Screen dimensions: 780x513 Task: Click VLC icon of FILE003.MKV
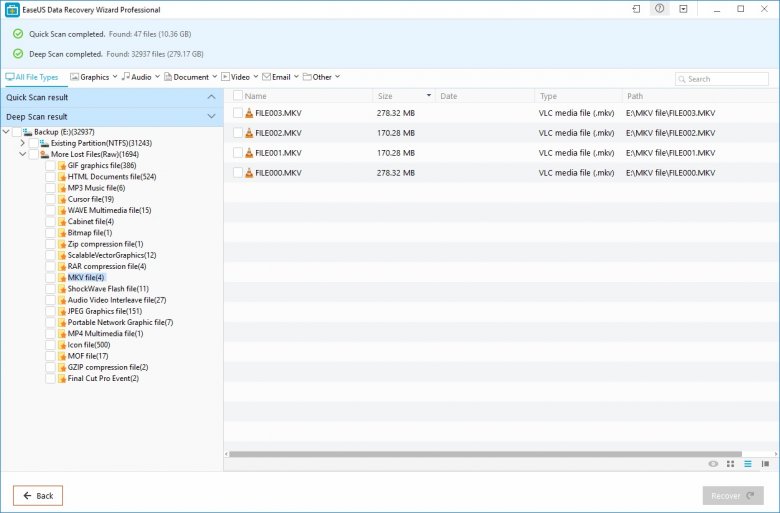(x=249, y=113)
